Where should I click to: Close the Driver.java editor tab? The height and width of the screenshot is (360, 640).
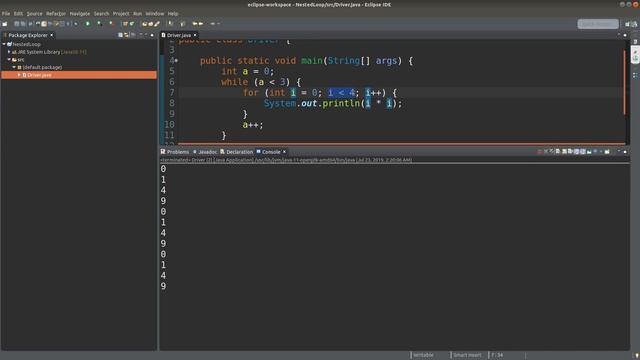coord(195,35)
